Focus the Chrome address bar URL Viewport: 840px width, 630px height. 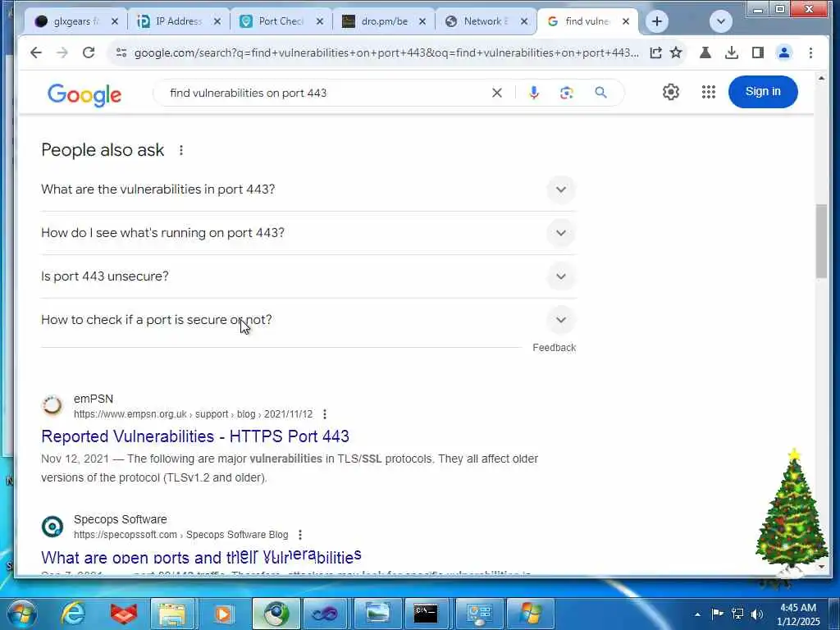pos(386,52)
